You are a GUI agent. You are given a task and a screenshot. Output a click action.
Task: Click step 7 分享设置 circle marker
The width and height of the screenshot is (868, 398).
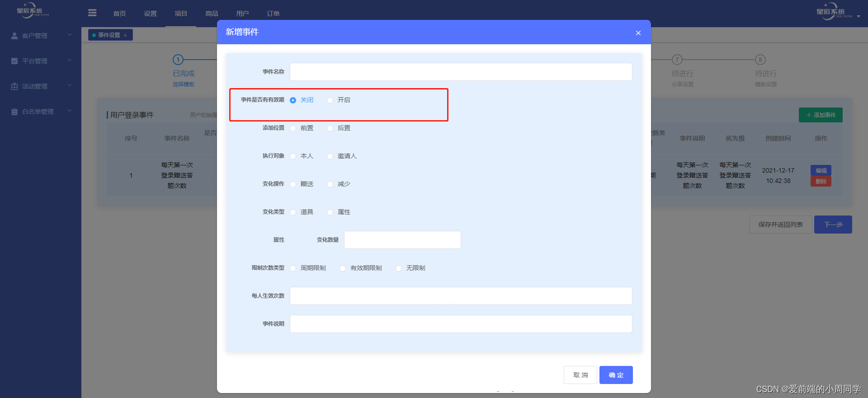pyautogui.click(x=677, y=60)
